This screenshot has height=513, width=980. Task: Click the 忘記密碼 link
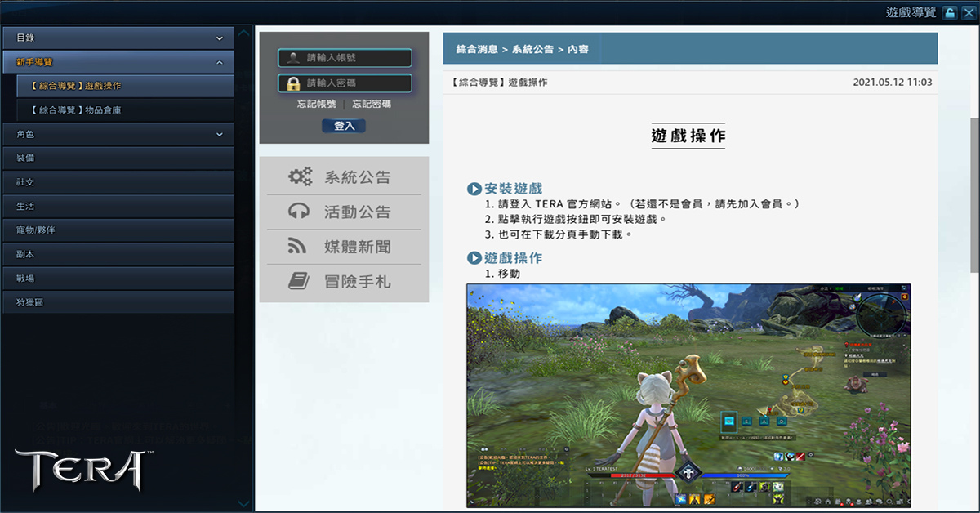coord(372,105)
